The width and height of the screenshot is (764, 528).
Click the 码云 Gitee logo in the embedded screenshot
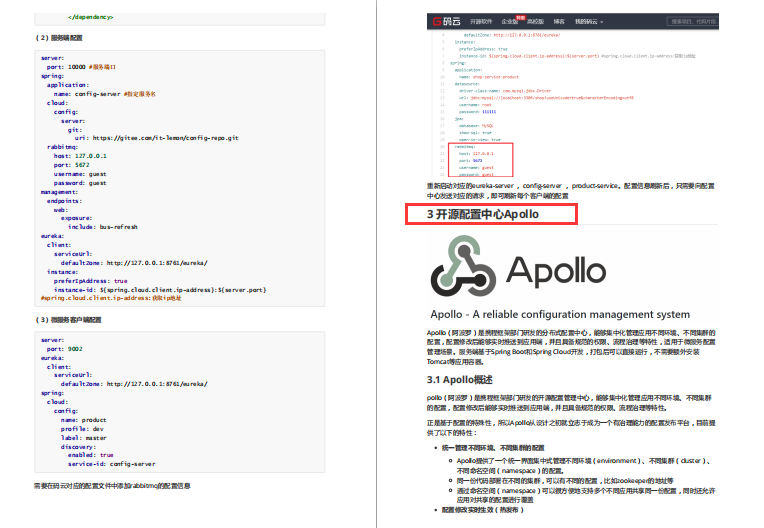click(447, 21)
